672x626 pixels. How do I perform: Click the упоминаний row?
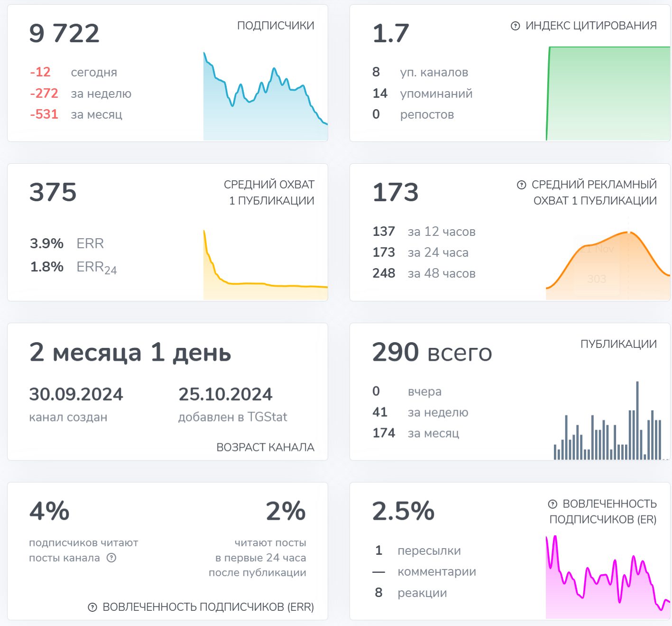click(x=423, y=93)
